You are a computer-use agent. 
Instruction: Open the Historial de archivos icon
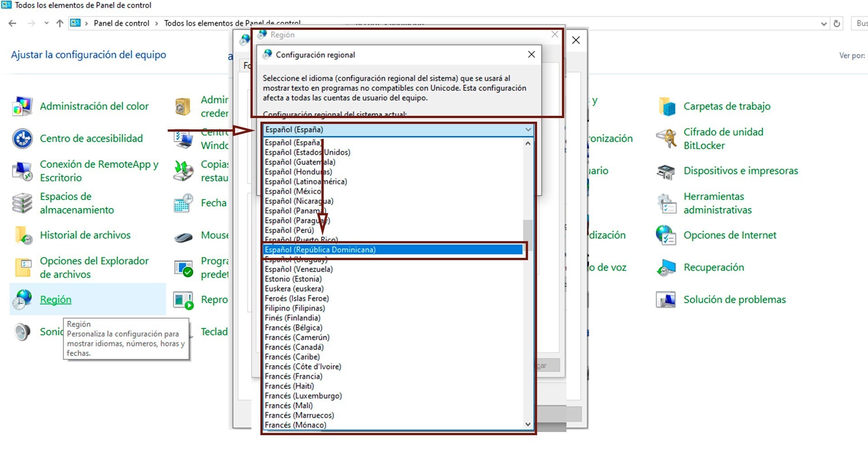click(x=22, y=235)
